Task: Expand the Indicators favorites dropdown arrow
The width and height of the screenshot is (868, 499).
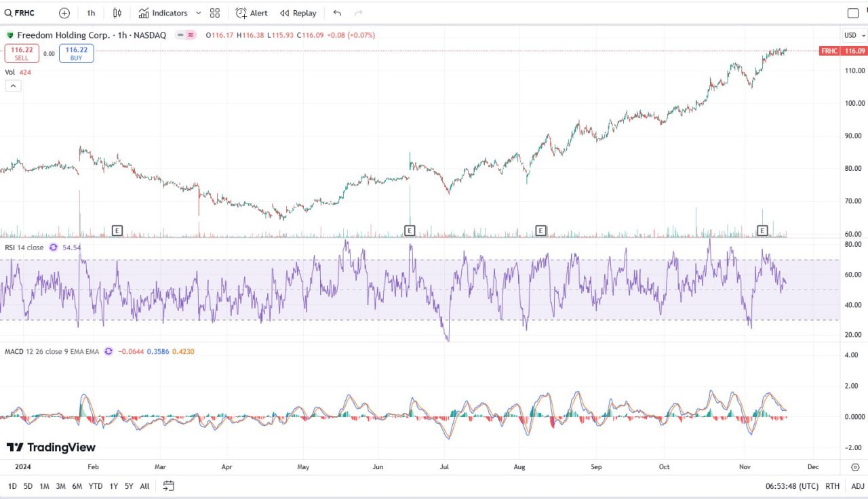Action: pos(198,13)
